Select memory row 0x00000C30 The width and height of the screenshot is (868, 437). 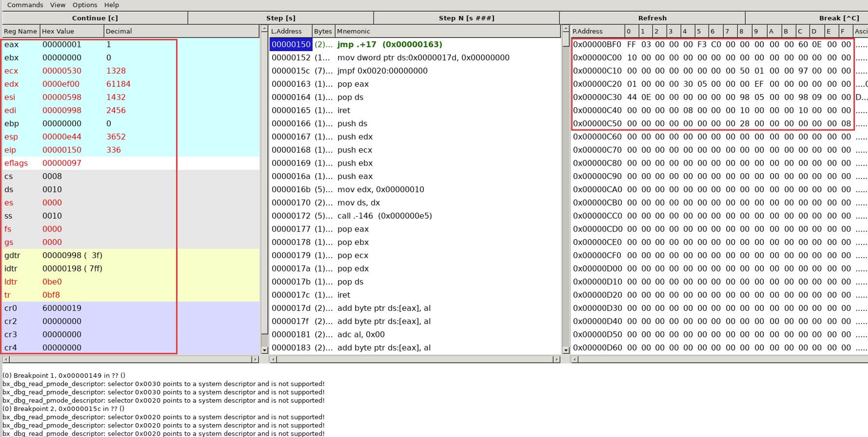(x=719, y=97)
